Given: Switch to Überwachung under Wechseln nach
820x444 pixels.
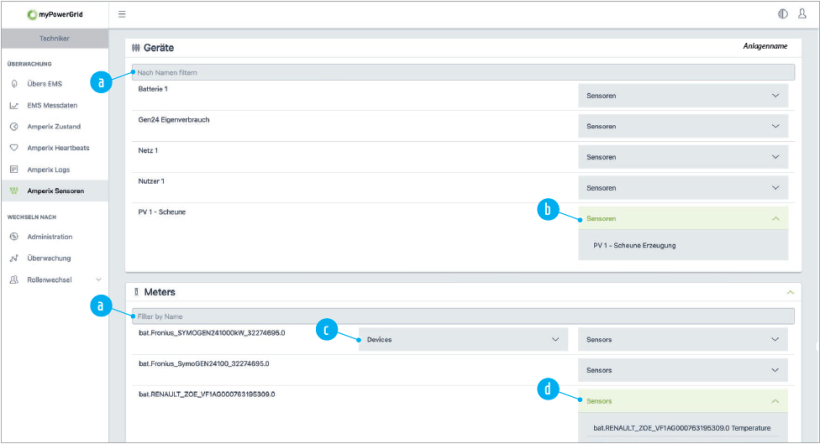Looking at the screenshot, I should 50,258.
